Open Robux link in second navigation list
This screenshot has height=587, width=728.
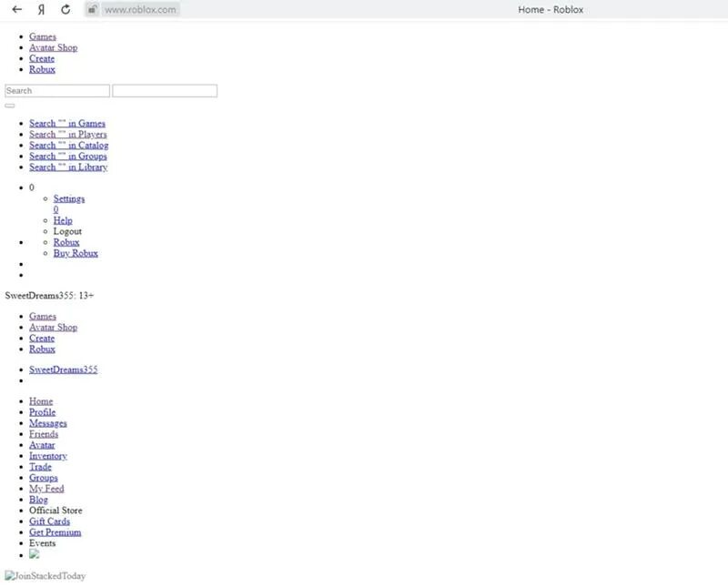[x=42, y=349]
